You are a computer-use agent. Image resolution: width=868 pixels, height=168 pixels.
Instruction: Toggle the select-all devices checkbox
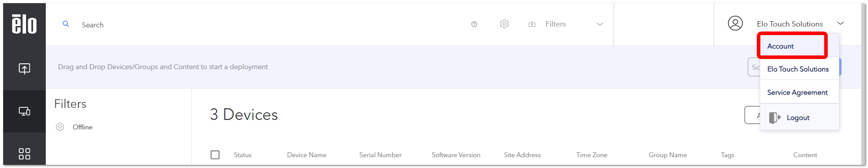(215, 155)
